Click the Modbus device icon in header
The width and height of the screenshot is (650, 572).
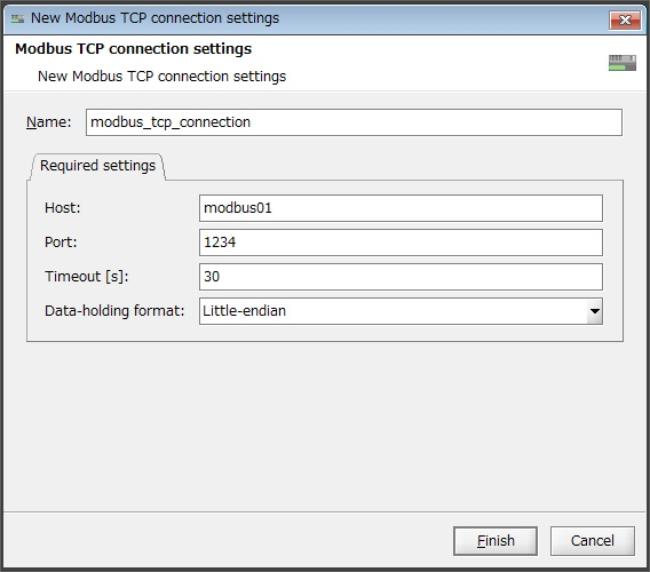pyautogui.click(x=622, y=63)
